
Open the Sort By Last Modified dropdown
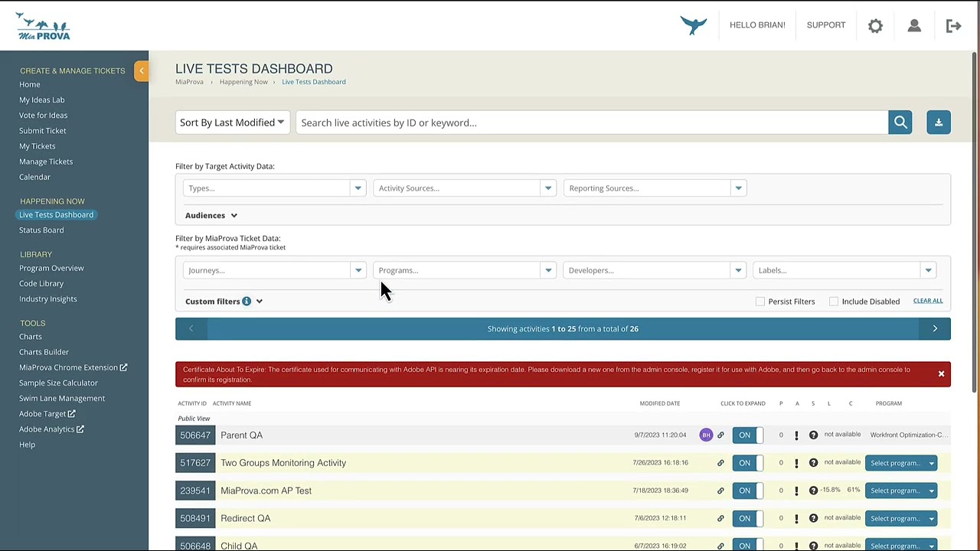pyautogui.click(x=231, y=122)
